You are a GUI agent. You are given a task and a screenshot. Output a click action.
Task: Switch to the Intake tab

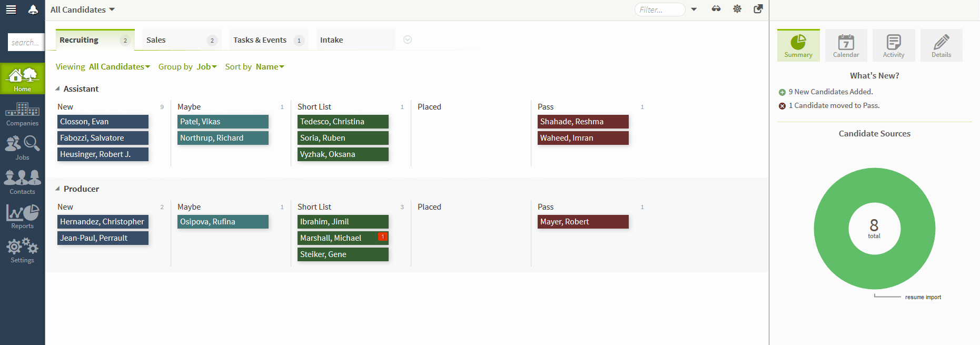(356, 40)
